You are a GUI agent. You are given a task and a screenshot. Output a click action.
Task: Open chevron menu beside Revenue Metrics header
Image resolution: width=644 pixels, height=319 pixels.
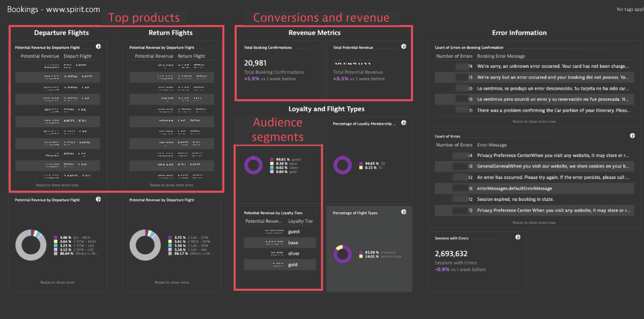[380, 33]
